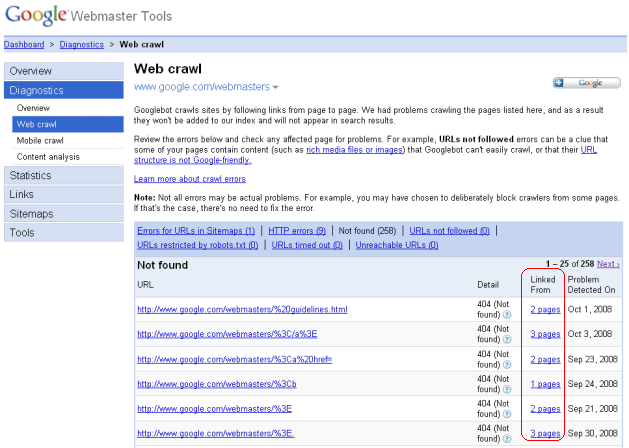Click help icon for %3Ca%20href= row detail
The width and height of the screenshot is (629, 448).
coord(508,363)
